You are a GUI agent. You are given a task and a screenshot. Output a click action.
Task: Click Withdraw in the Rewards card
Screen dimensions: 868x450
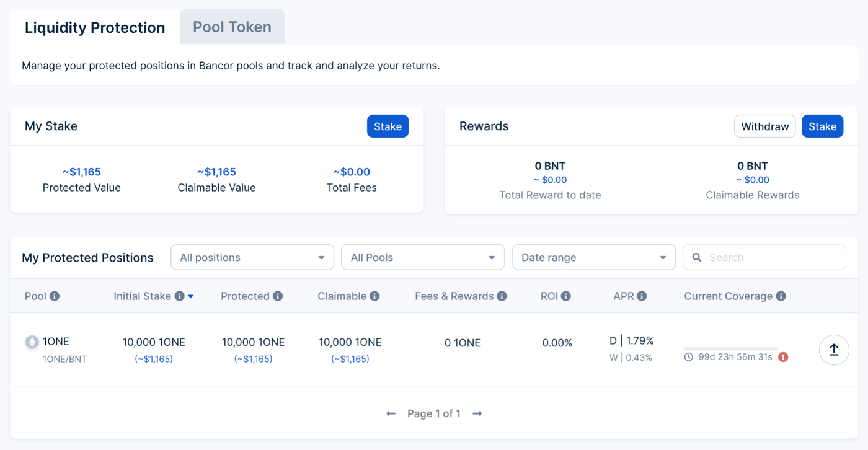click(x=765, y=126)
